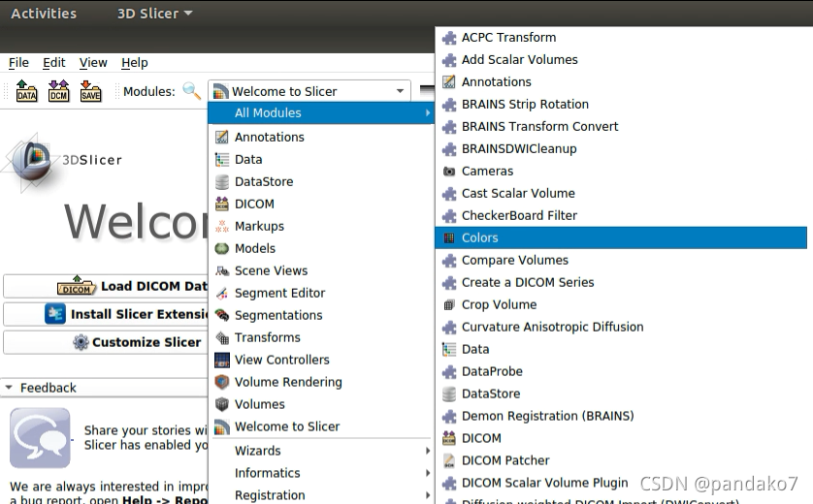
Task: Open Create a DICOM Series module
Action: pyautogui.click(x=621, y=282)
